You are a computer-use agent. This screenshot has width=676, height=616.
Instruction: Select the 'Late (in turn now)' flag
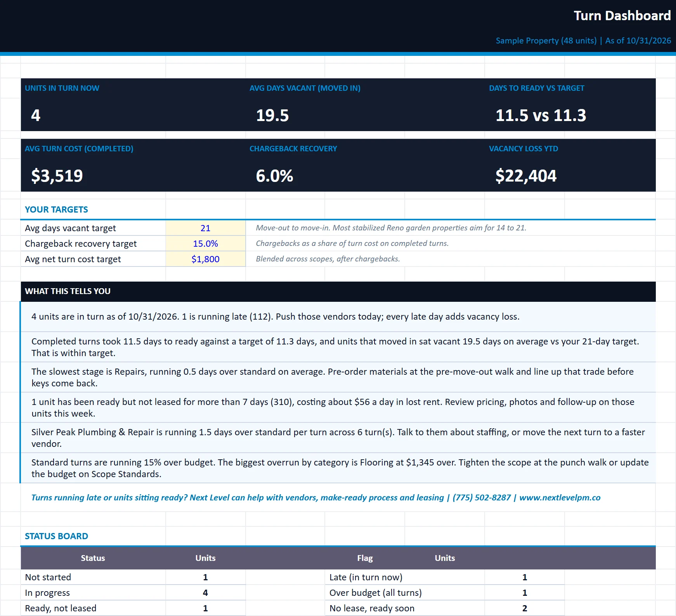click(x=366, y=577)
